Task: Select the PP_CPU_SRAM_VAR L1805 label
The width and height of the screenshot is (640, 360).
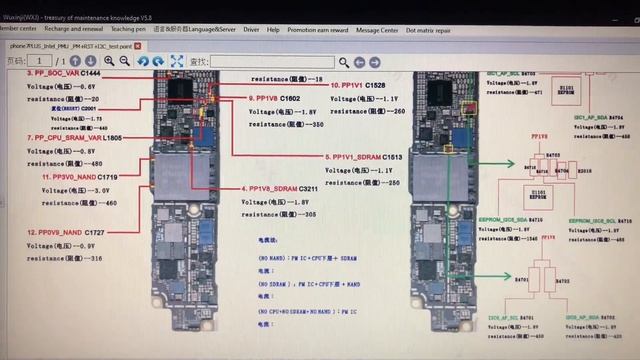Action: pos(74,138)
